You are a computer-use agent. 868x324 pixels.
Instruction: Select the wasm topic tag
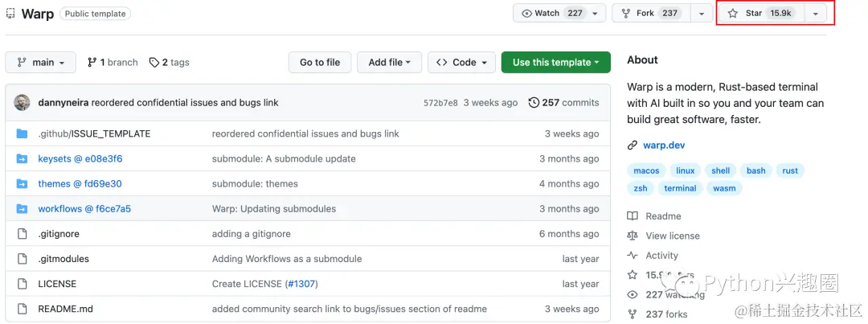coord(725,188)
